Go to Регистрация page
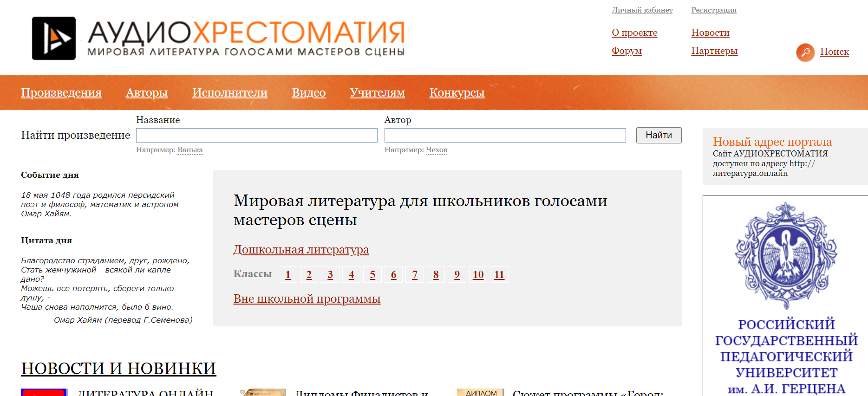The height and width of the screenshot is (396, 868). point(713,10)
